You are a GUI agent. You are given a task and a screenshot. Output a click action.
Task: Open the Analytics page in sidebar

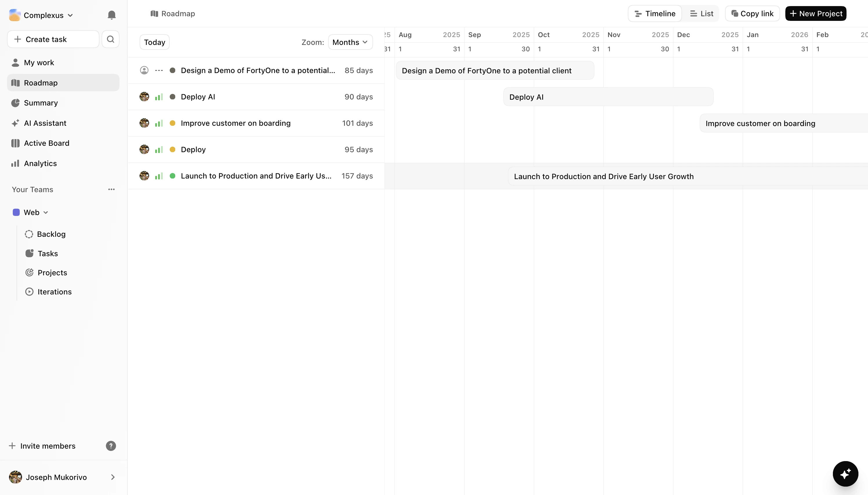pyautogui.click(x=40, y=163)
